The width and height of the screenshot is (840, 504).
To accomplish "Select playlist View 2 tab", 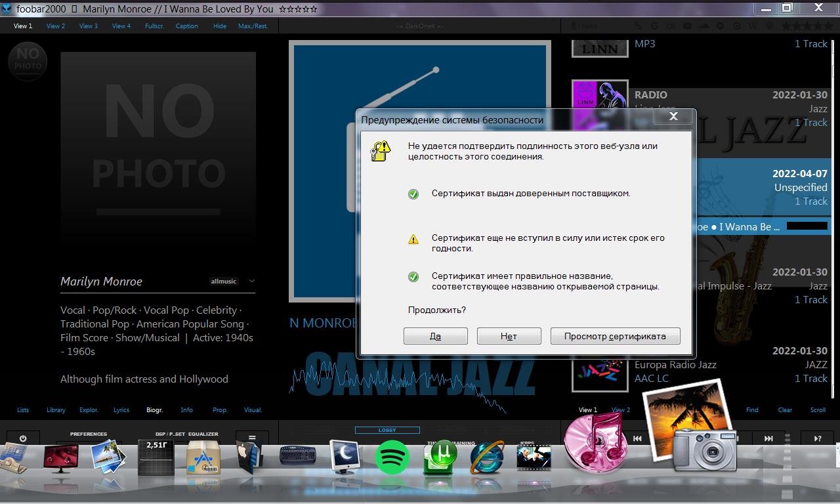I will click(x=621, y=410).
